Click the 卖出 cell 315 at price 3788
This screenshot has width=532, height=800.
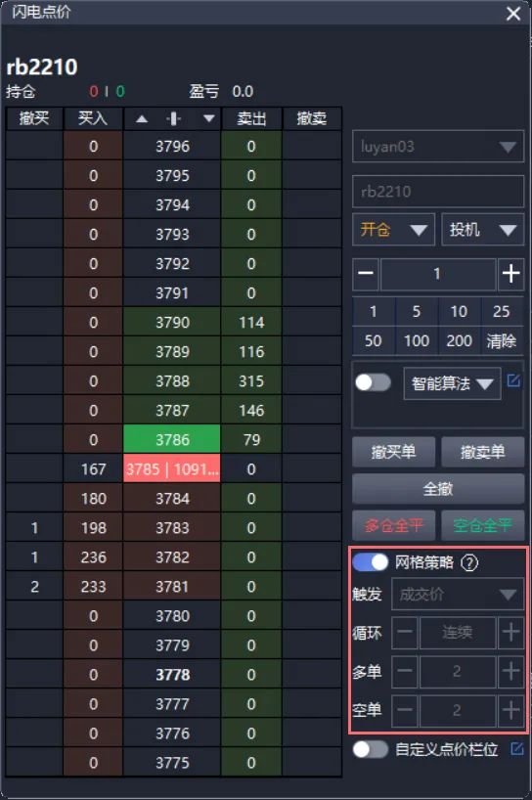(251, 380)
